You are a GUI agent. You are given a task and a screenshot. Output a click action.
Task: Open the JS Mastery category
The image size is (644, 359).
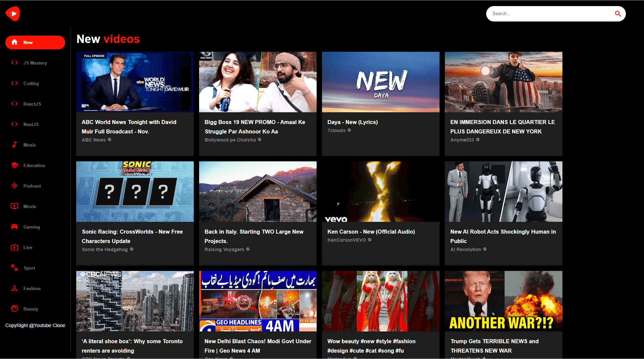click(35, 63)
